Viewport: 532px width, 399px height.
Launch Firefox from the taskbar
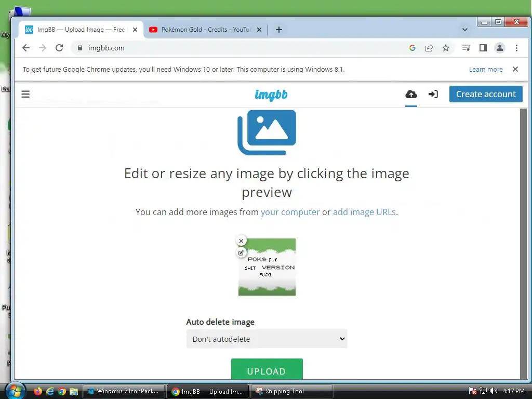coord(37,391)
